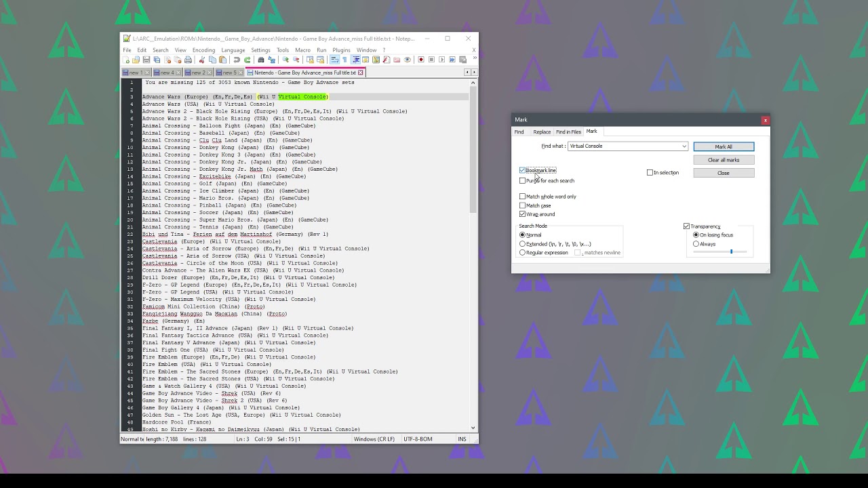The image size is (868, 488).
Task: Toggle Show All Characters pilcrow icon
Action: click(x=344, y=60)
